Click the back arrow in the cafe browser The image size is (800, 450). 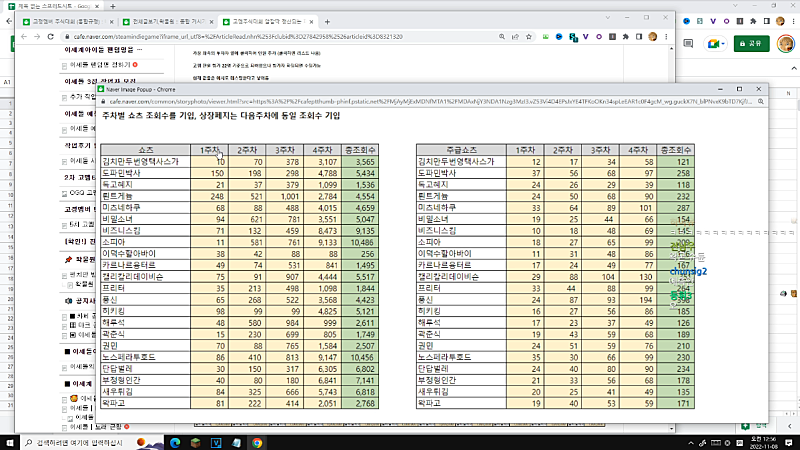click(23, 36)
